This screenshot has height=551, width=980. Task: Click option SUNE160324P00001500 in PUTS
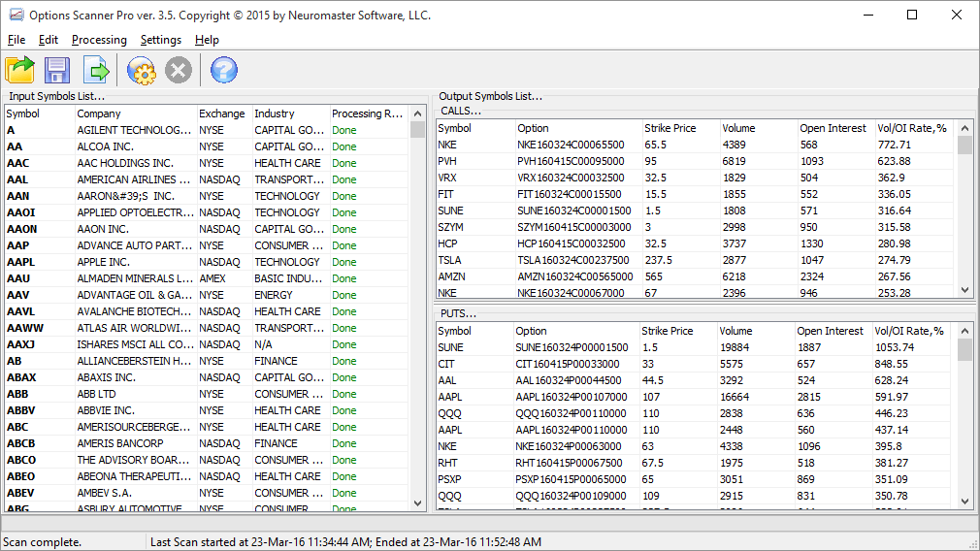(x=572, y=347)
